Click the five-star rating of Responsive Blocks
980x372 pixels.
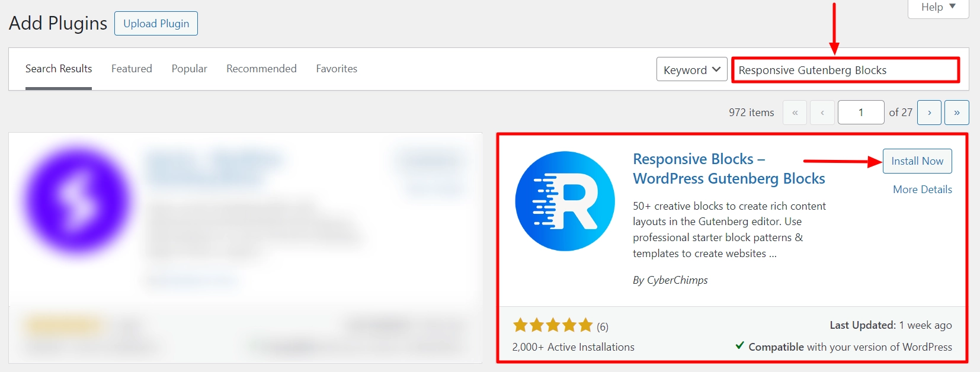tap(553, 325)
